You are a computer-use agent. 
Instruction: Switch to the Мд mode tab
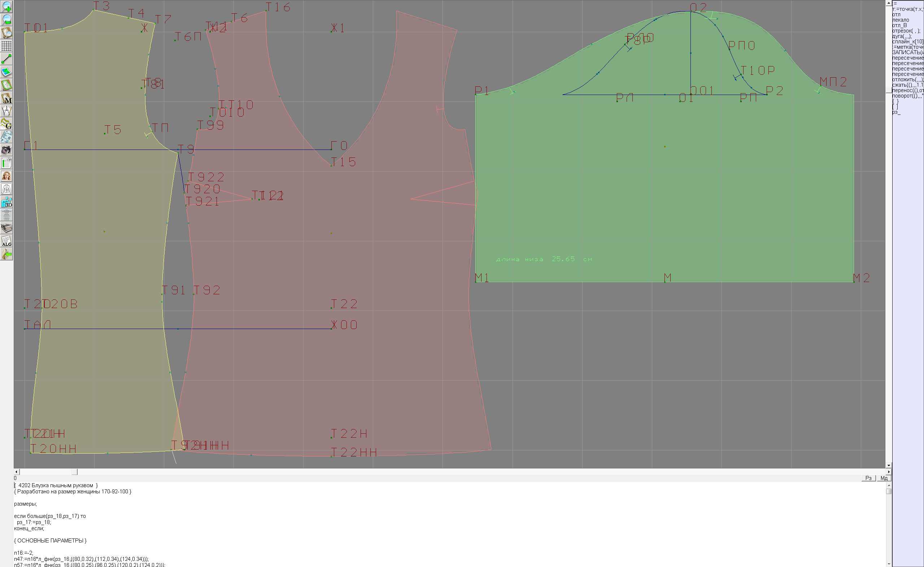pyautogui.click(x=884, y=478)
